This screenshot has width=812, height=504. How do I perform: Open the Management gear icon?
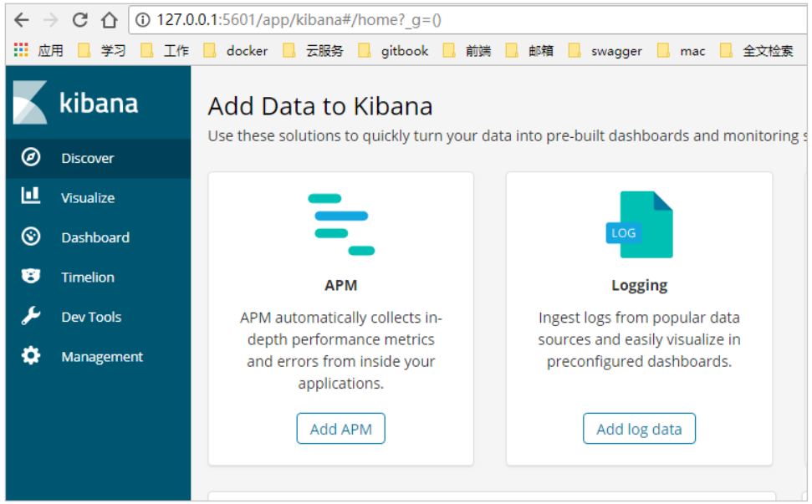[31, 356]
